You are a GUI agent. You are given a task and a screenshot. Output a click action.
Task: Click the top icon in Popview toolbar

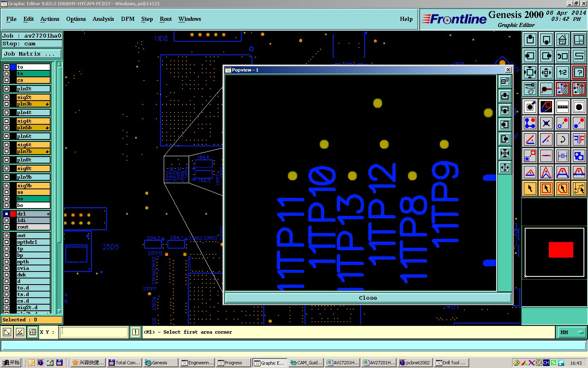[x=505, y=81]
